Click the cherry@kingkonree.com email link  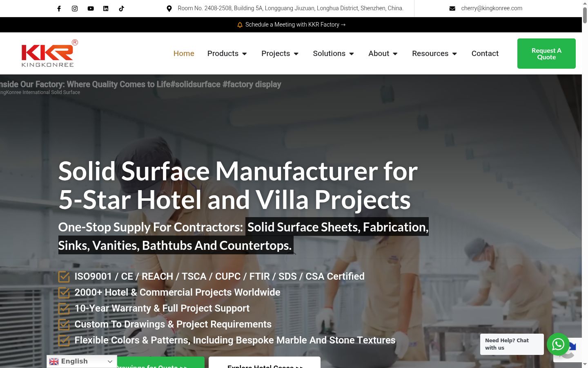tap(492, 8)
